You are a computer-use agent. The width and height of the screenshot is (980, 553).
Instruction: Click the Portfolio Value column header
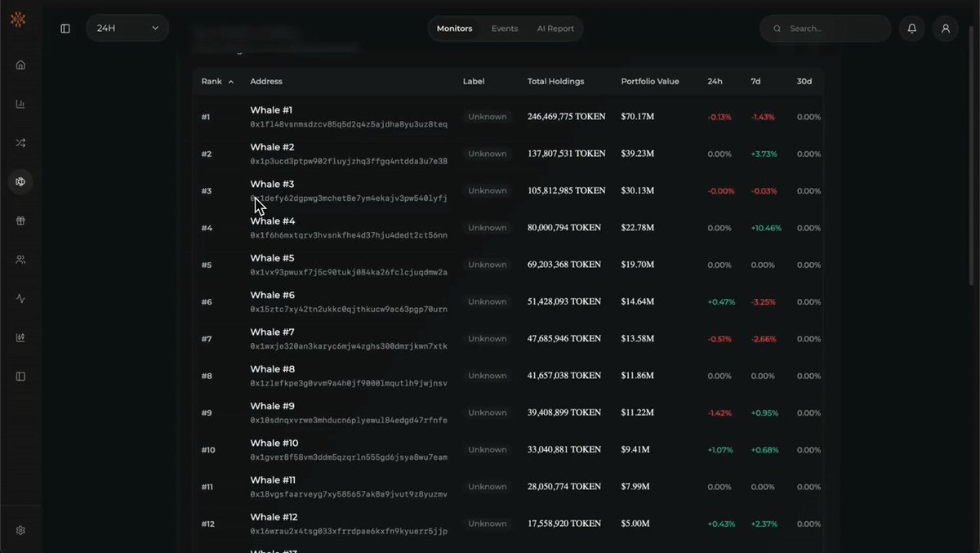click(x=650, y=82)
